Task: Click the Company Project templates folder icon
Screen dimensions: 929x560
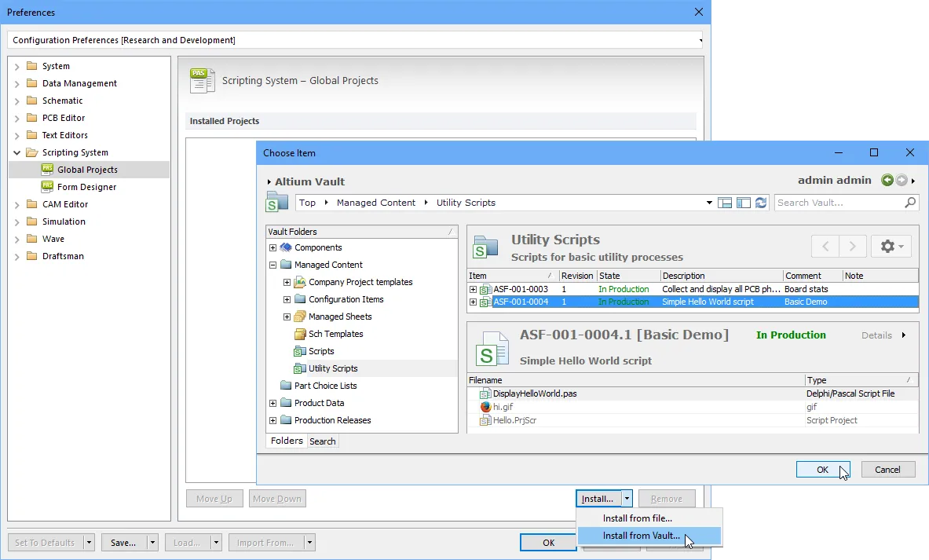Action: click(x=300, y=282)
